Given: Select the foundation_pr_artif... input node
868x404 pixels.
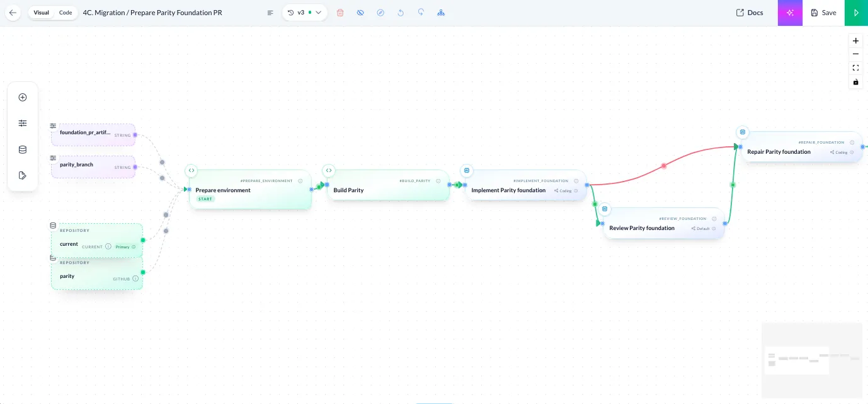Looking at the screenshot, I should click(x=93, y=134).
